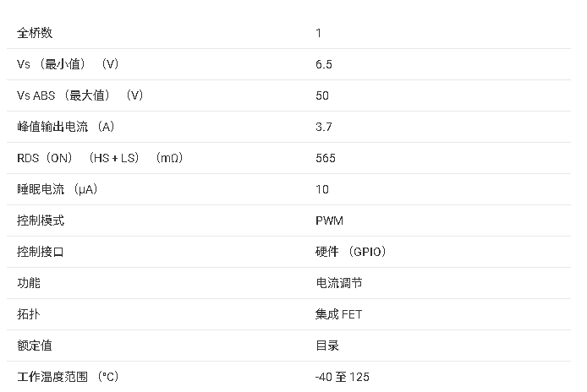
Task: Select the PWM control mode value
Action: tap(329, 220)
